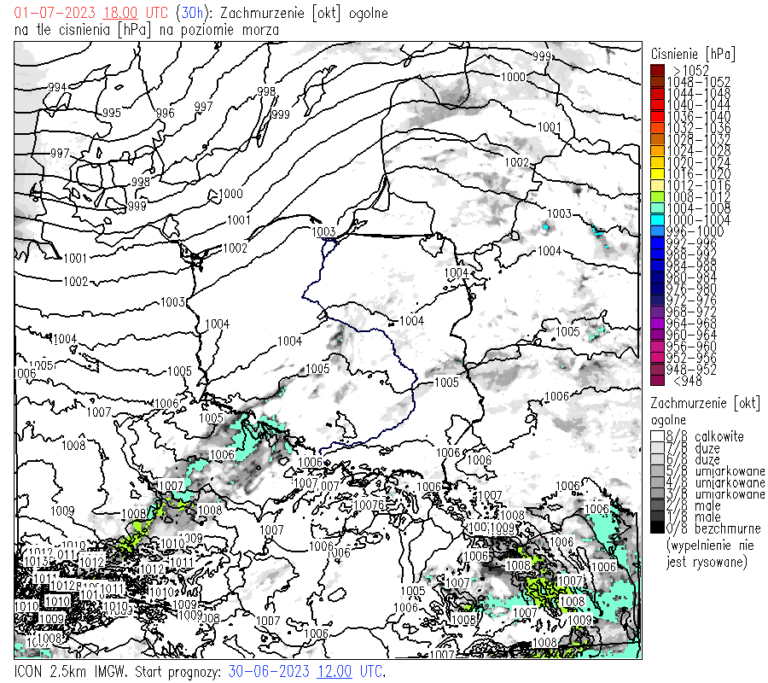Click the title line 'na tle cisnienia [hPa] na poziomie morza'

coord(146,30)
